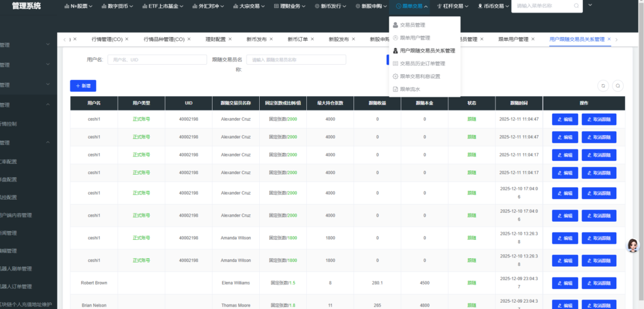The width and height of the screenshot is (644, 309).
Task: Close the 行情品种管理(CO) tab
Action: (x=189, y=39)
